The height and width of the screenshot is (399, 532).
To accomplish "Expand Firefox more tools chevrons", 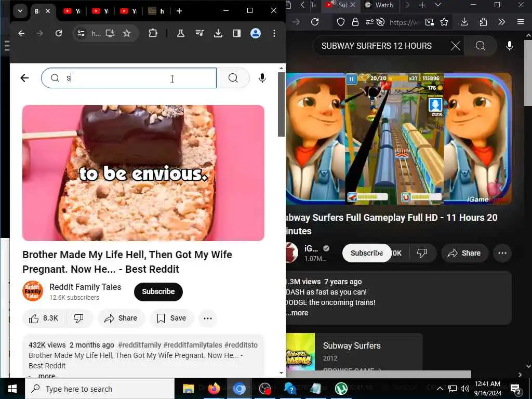I will pyautogui.click(x=501, y=22).
